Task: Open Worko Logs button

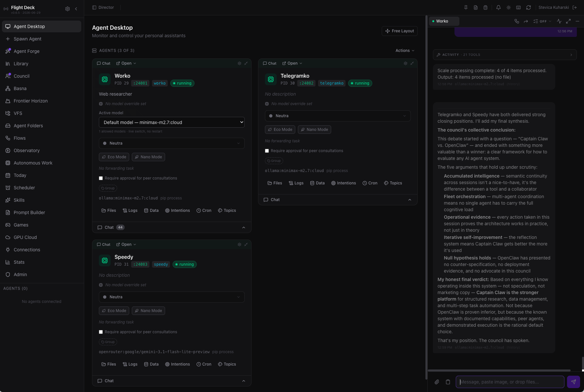Action: [130, 211]
